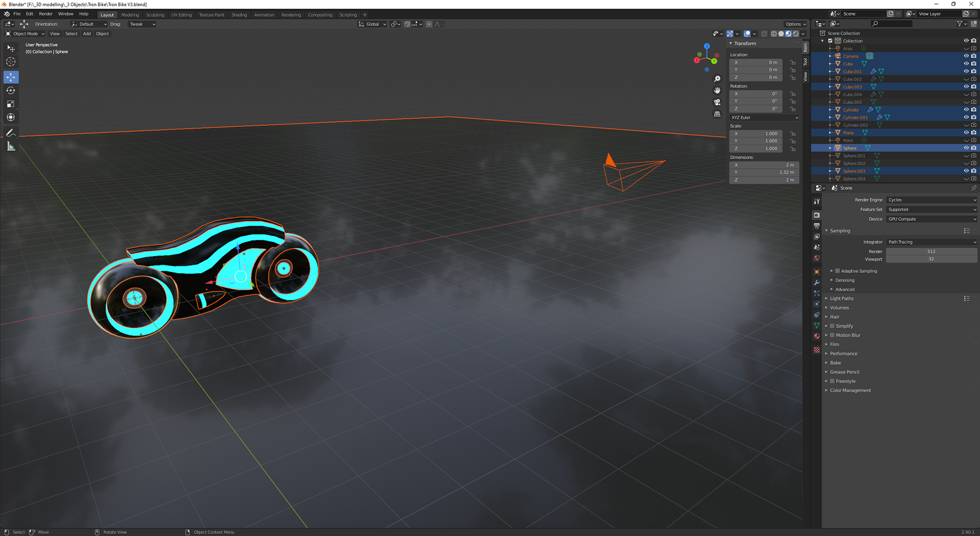
Task: Add new workspace with plus button
Action: (x=365, y=15)
